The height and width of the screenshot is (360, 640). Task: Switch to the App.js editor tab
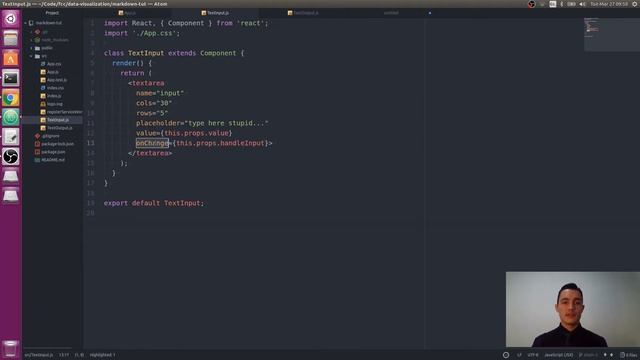[x=127, y=13]
